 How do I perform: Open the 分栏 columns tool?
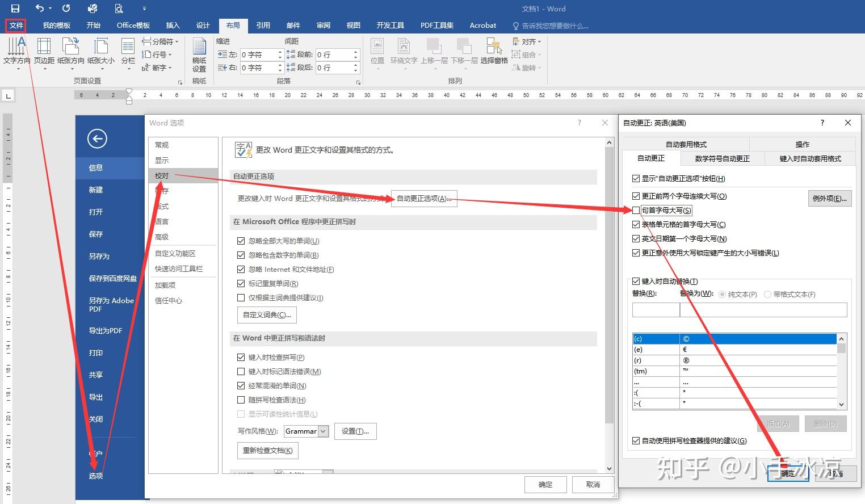[128, 54]
